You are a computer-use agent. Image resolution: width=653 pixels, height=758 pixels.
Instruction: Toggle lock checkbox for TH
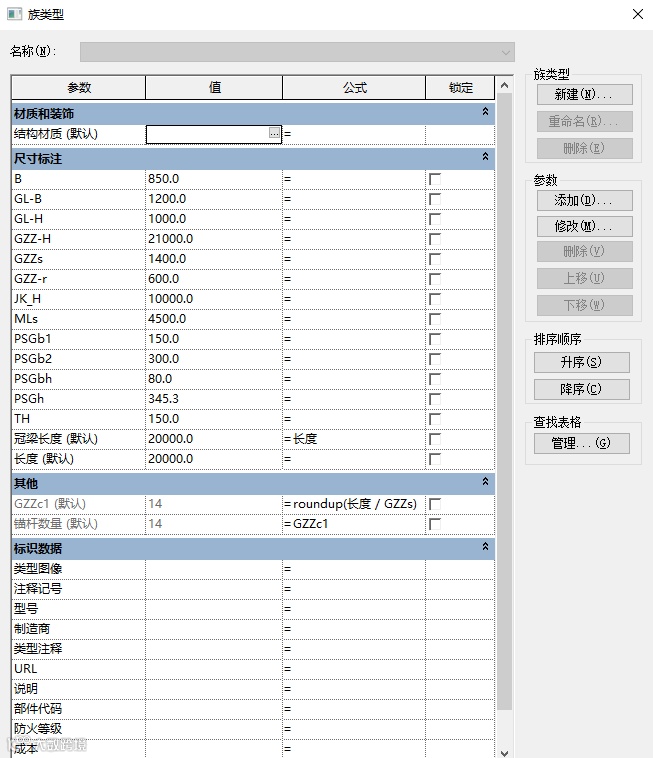pyautogui.click(x=435, y=419)
